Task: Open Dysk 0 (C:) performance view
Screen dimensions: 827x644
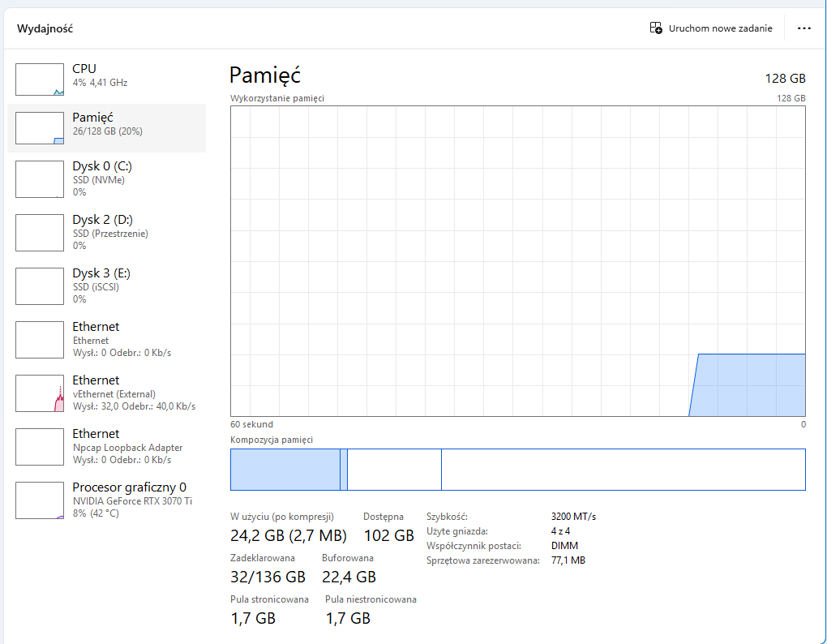Action: coord(101,166)
